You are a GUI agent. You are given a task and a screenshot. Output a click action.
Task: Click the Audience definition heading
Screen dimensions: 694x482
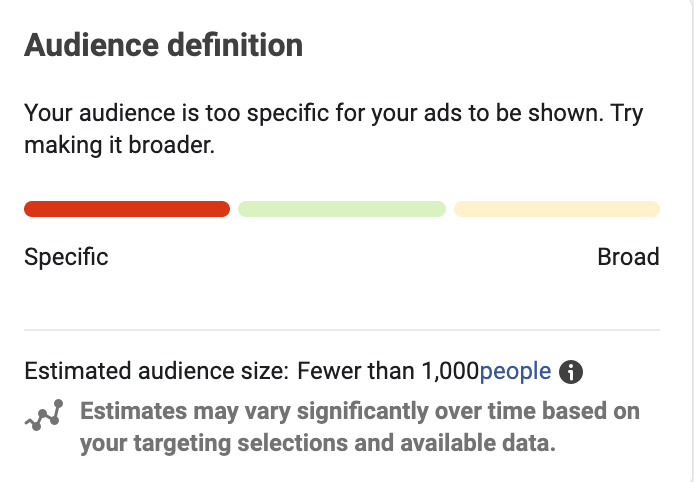(x=163, y=45)
